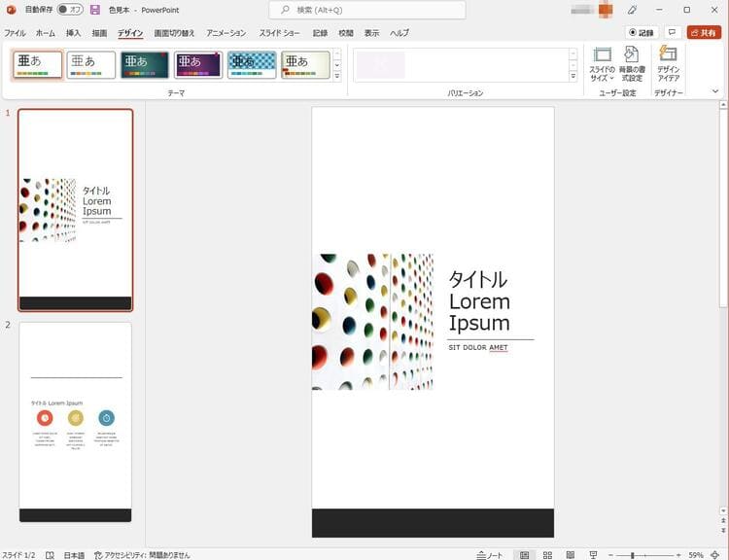Click the pen/coming soon icon in title bar
The image size is (729, 560).
click(632, 10)
